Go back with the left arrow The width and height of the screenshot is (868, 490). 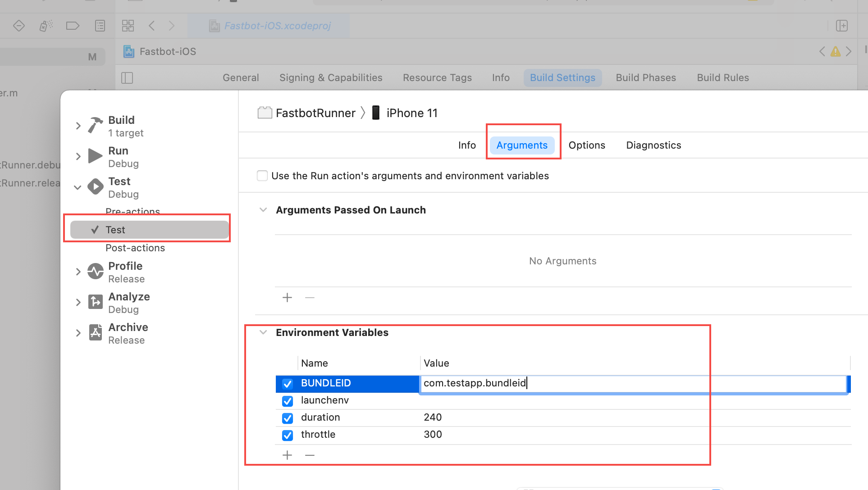(152, 26)
